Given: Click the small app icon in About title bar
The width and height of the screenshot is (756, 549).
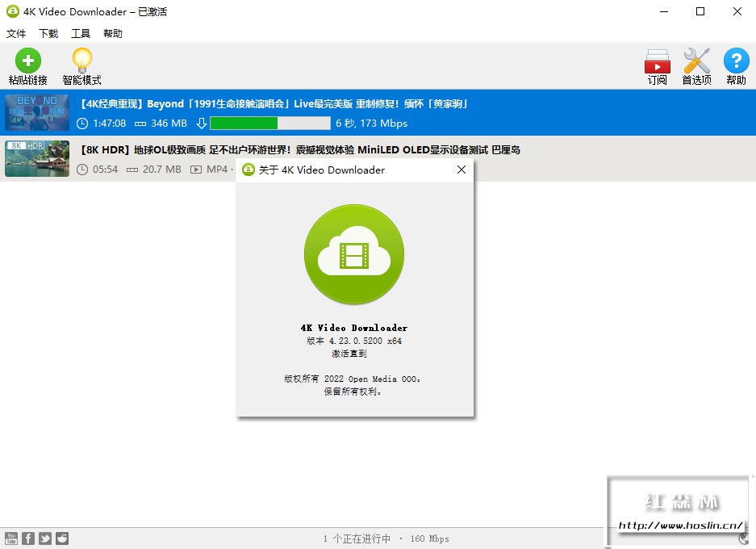Looking at the screenshot, I should (249, 170).
